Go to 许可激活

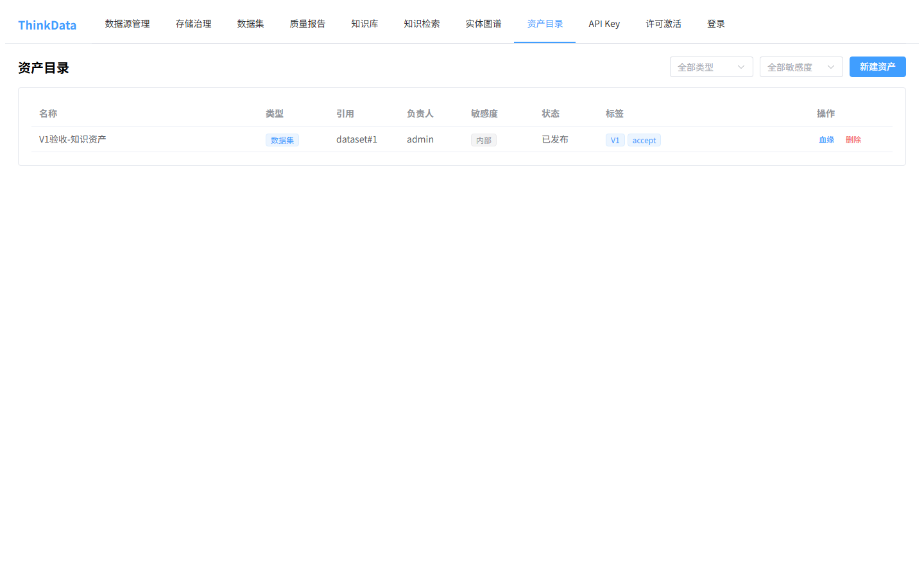pos(663,24)
